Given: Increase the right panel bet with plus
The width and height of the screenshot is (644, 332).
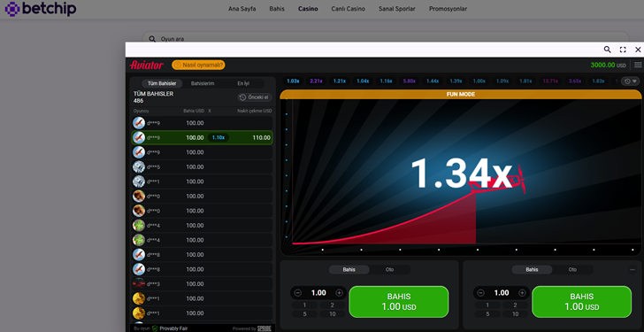Looking at the screenshot, I should tap(522, 293).
